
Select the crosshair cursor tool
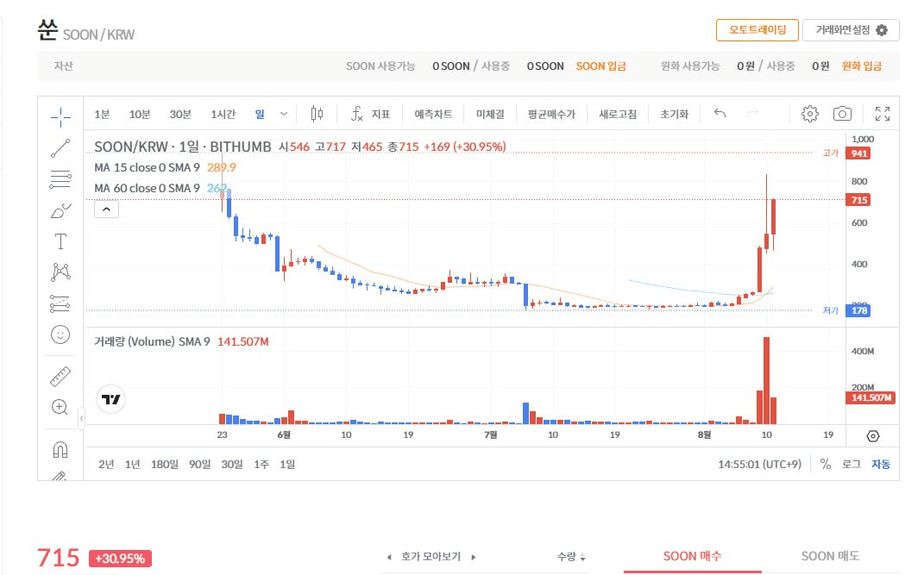point(60,117)
